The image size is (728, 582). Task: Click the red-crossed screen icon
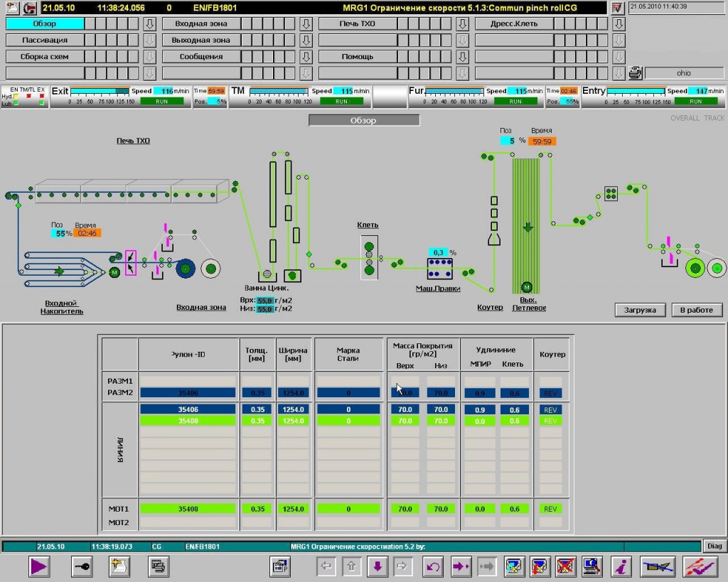[x=565, y=566]
